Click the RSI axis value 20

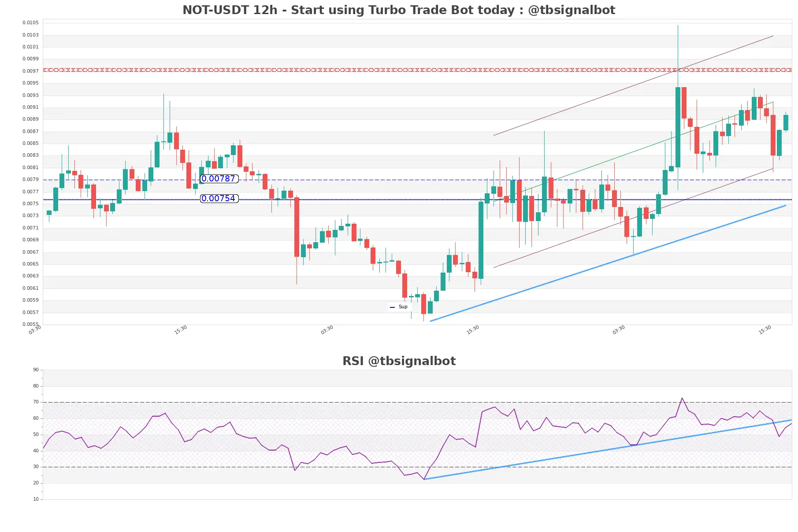pyautogui.click(x=36, y=483)
